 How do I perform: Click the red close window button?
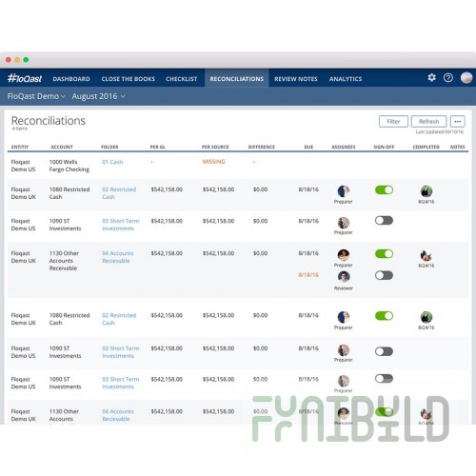(x=9, y=60)
